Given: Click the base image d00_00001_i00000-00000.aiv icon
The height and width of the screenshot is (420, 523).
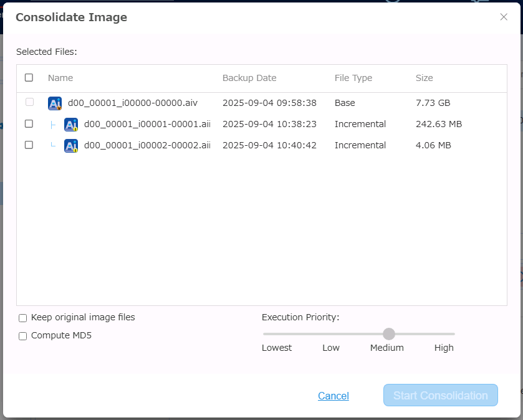Looking at the screenshot, I should (55, 103).
